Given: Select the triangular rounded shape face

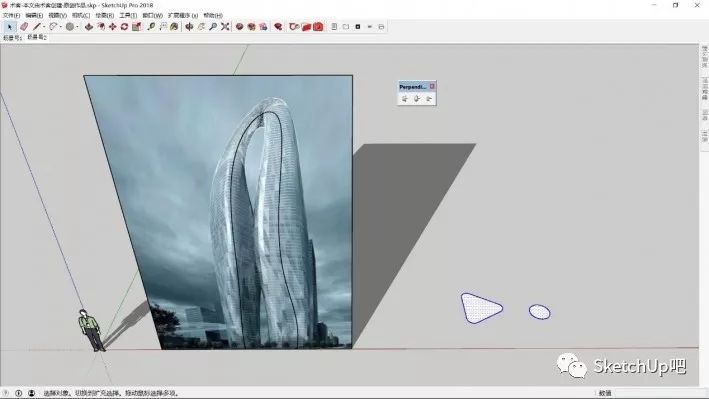Looking at the screenshot, I should (x=480, y=308).
